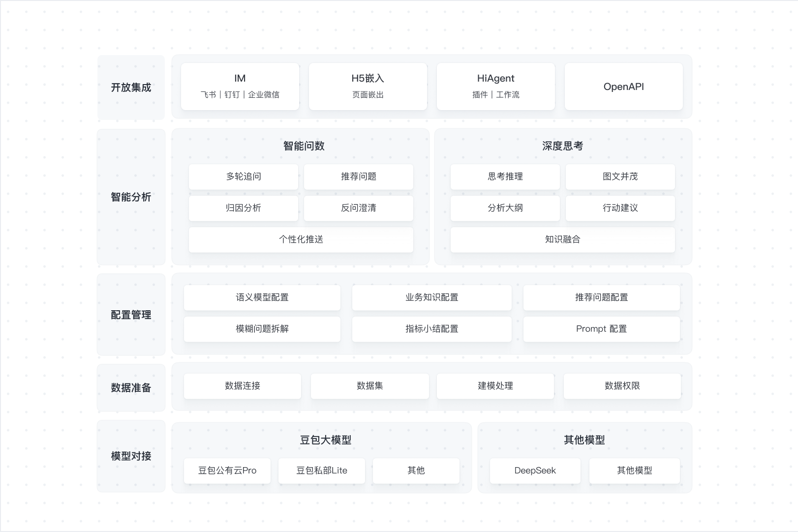The image size is (798, 532).
Task: Open 语义模型配置 item
Action: coord(262,297)
